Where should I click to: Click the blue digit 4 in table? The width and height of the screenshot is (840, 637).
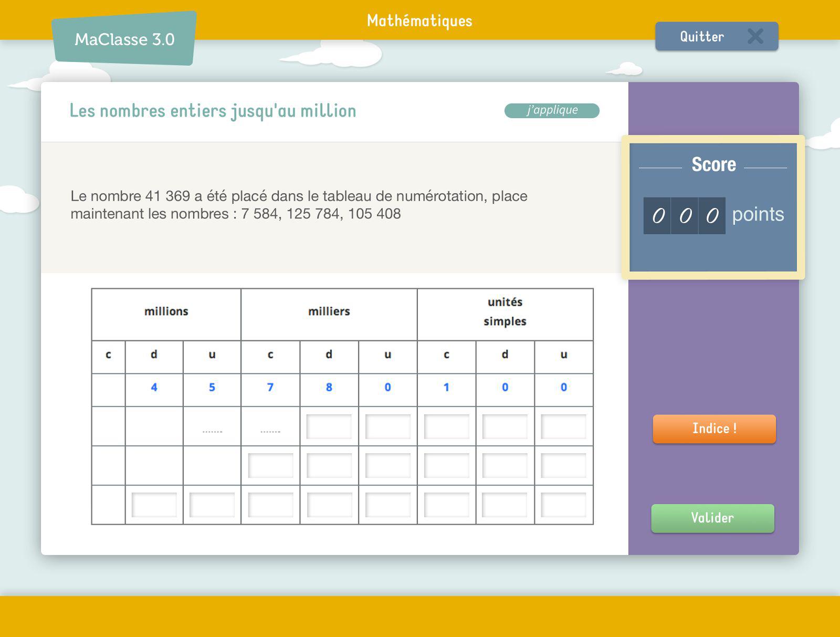point(154,388)
